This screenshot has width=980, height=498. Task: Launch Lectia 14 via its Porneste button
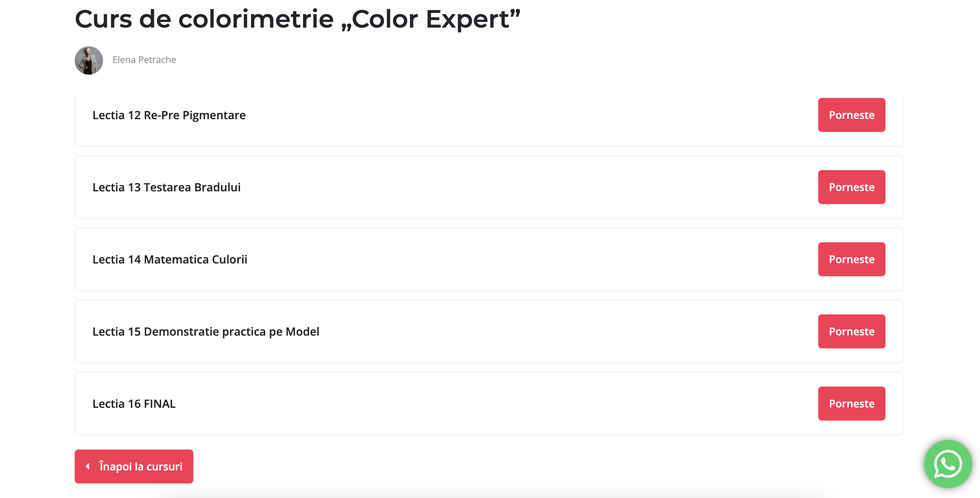point(851,259)
